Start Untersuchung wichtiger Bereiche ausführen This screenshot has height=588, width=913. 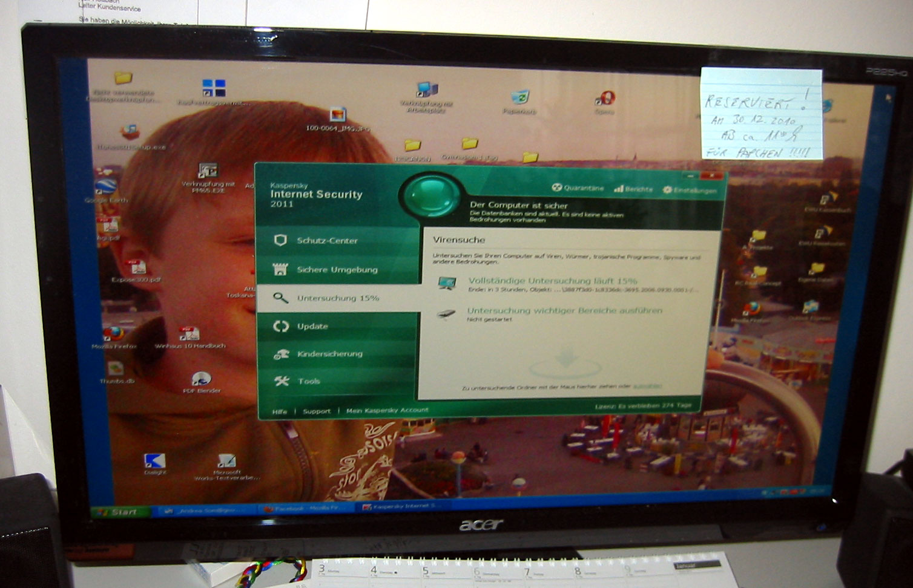tap(564, 310)
